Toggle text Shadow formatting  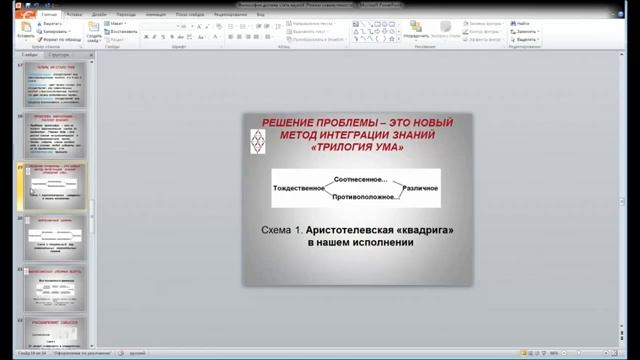click(x=171, y=37)
